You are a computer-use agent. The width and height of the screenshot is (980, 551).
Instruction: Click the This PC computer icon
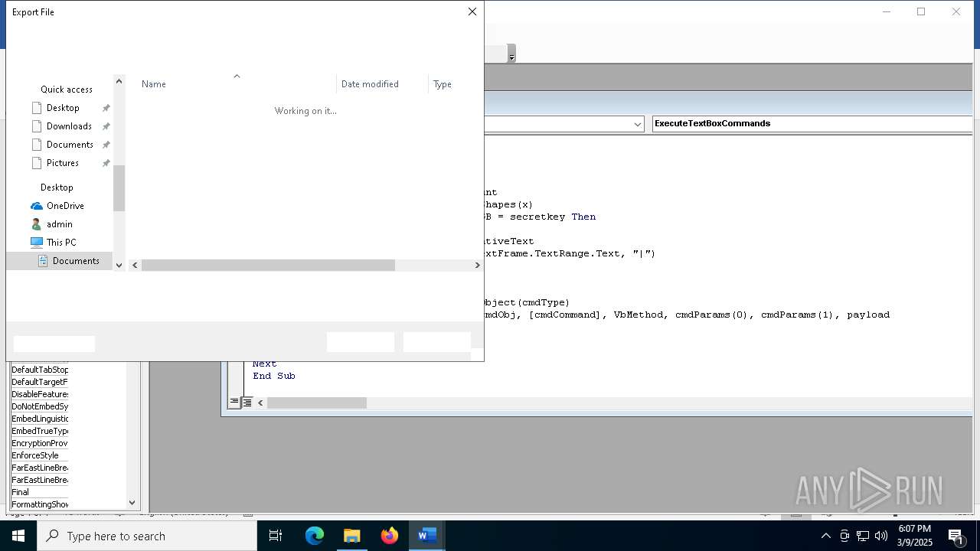click(37, 243)
